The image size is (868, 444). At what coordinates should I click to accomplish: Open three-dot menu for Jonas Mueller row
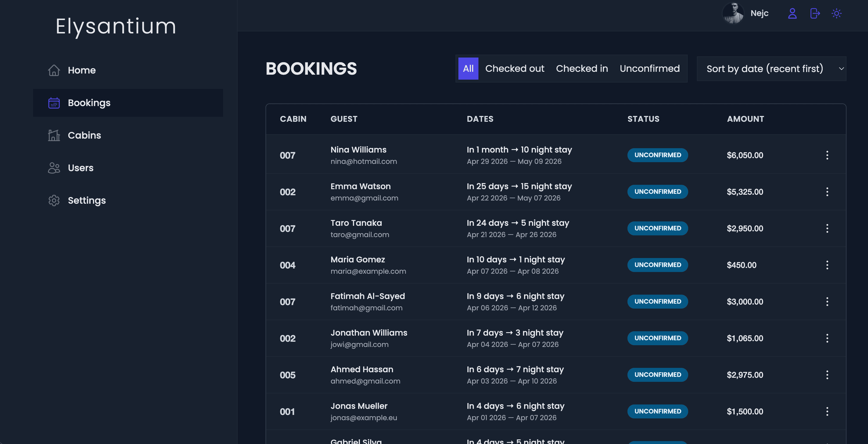click(x=827, y=411)
